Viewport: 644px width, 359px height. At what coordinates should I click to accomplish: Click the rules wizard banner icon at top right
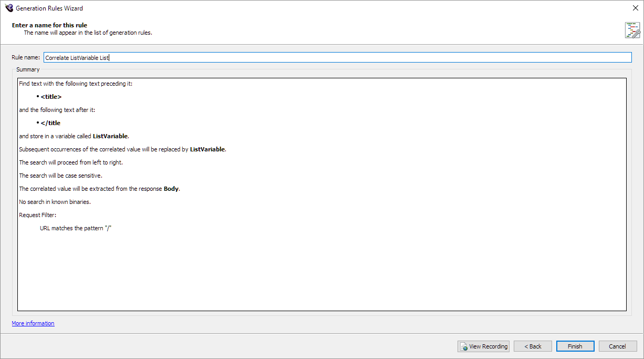[632, 30]
